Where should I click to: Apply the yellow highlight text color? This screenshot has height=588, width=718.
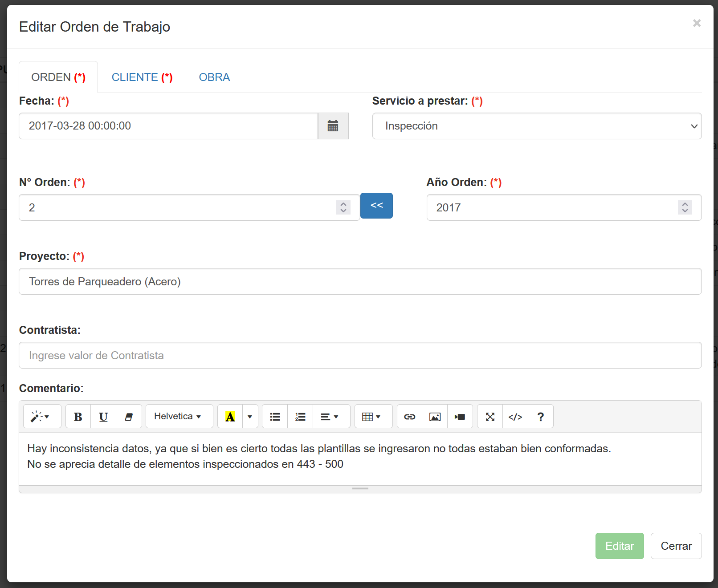point(230,417)
